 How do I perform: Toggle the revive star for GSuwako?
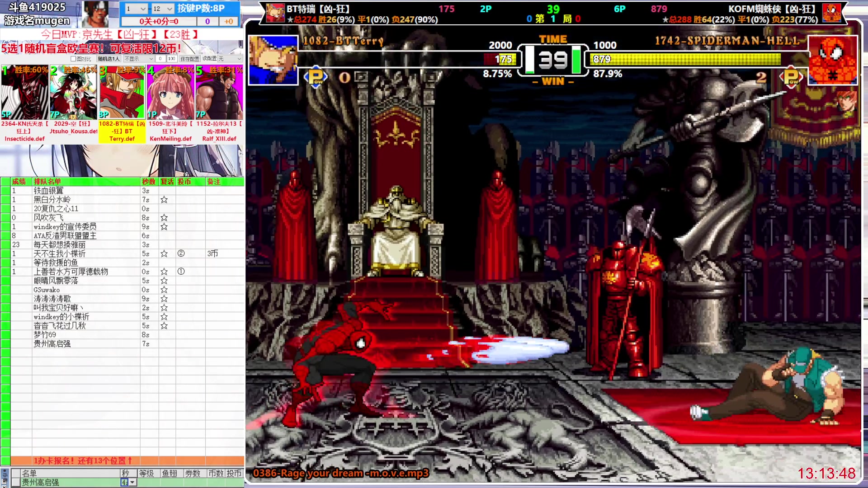164,290
